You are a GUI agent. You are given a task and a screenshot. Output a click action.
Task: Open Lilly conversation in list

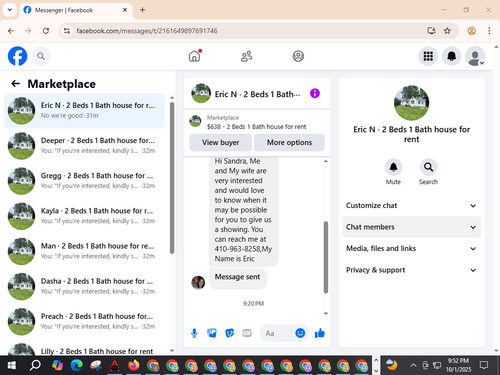coord(84,349)
